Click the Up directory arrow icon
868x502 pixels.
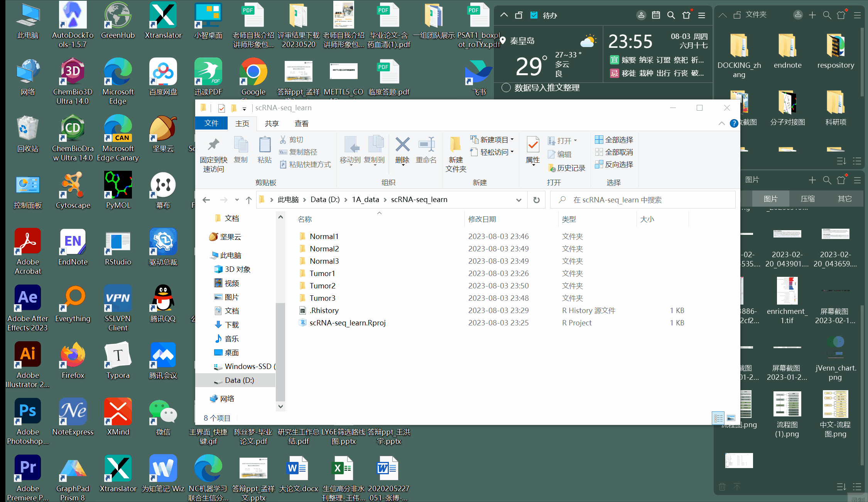click(x=249, y=200)
